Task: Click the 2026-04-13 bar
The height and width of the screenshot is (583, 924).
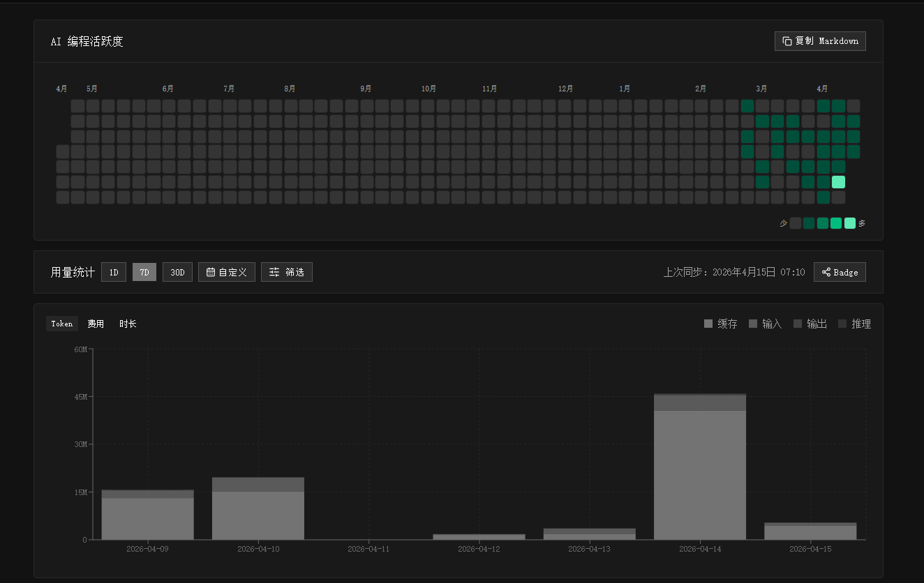Action: (590, 534)
